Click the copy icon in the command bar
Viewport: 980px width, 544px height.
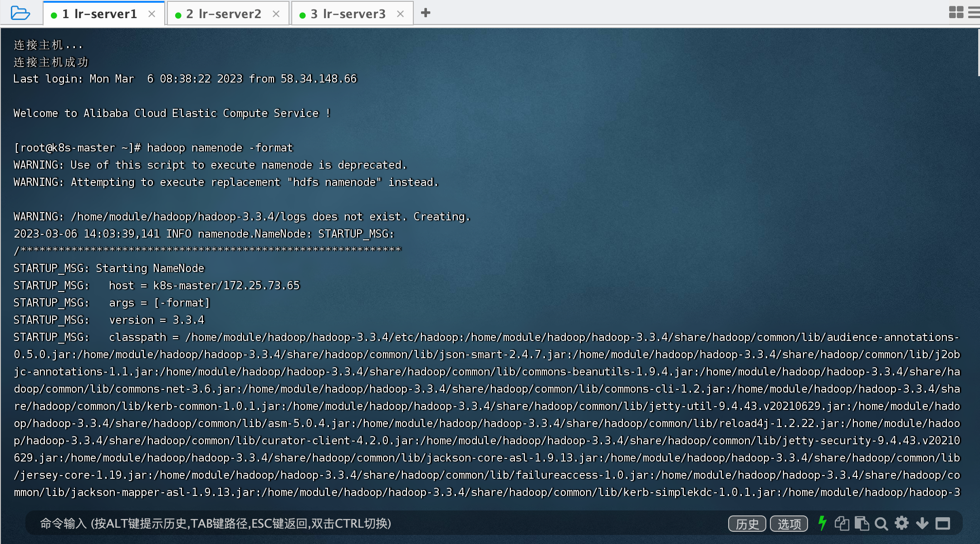tap(842, 524)
